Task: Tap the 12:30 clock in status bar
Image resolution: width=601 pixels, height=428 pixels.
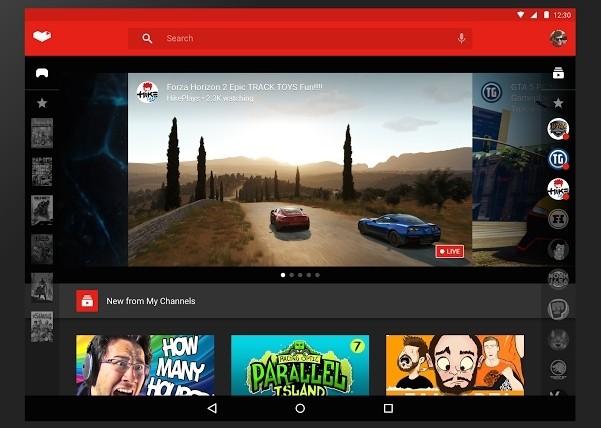Action: [x=562, y=15]
